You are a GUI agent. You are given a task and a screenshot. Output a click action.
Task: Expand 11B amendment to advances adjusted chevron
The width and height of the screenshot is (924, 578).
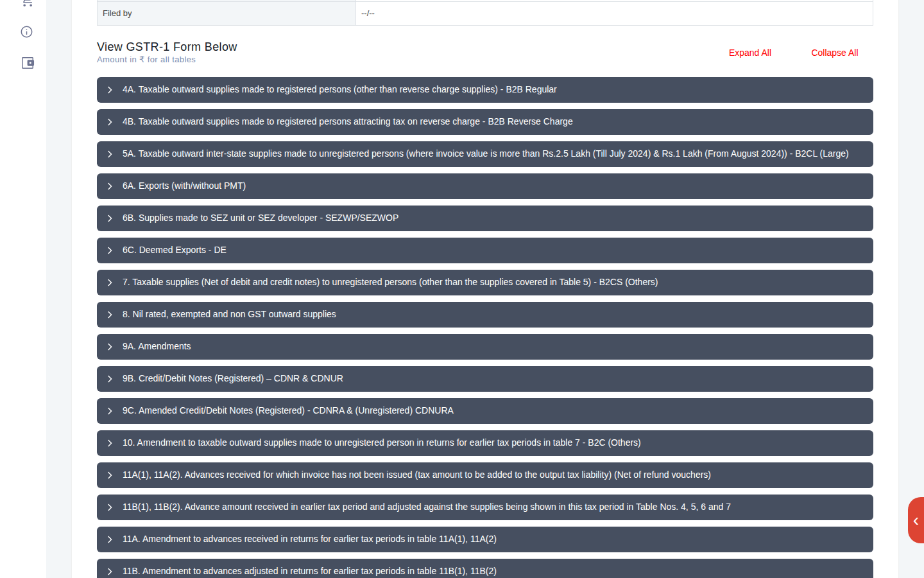pyautogui.click(x=110, y=572)
